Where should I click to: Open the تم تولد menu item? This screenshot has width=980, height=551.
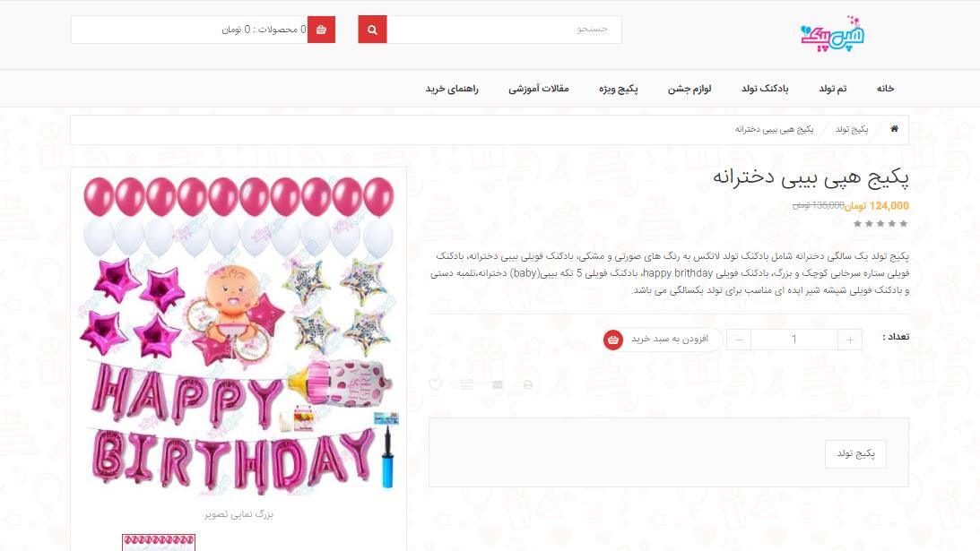pos(832,89)
